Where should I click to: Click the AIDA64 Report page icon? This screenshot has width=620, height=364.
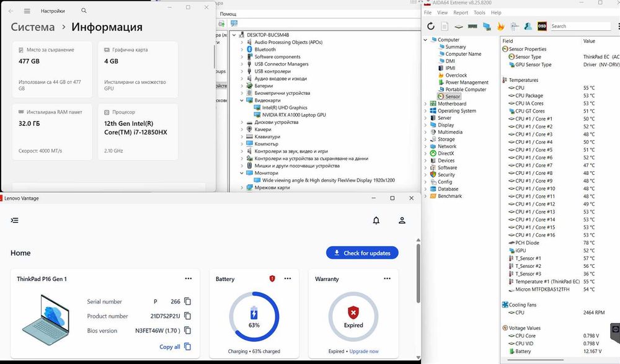click(445, 26)
